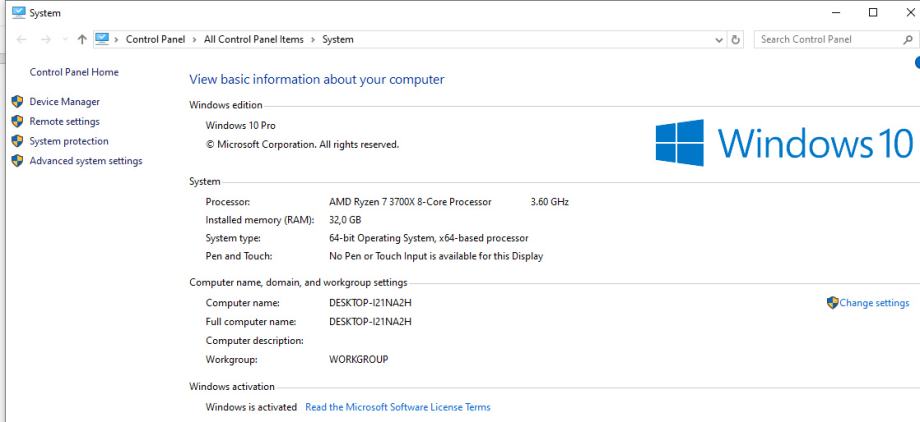Open Change settings for computer name

click(x=874, y=303)
